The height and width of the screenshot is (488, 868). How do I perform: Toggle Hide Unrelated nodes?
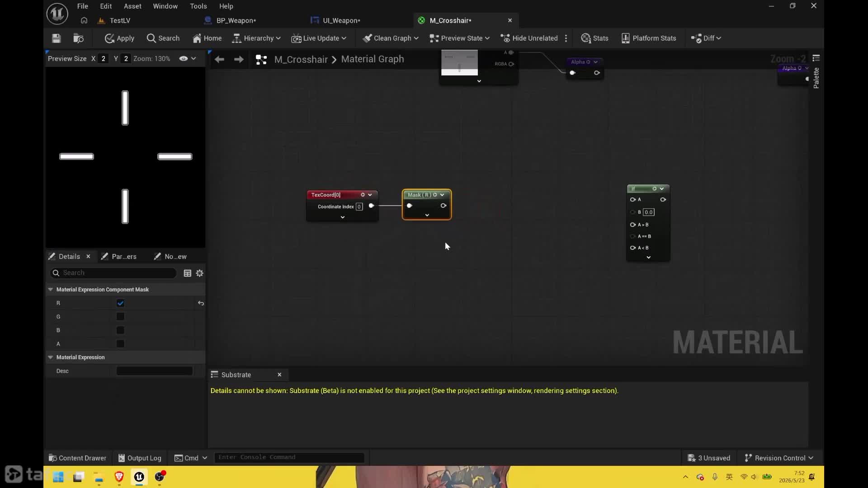pyautogui.click(x=529, y=38)
